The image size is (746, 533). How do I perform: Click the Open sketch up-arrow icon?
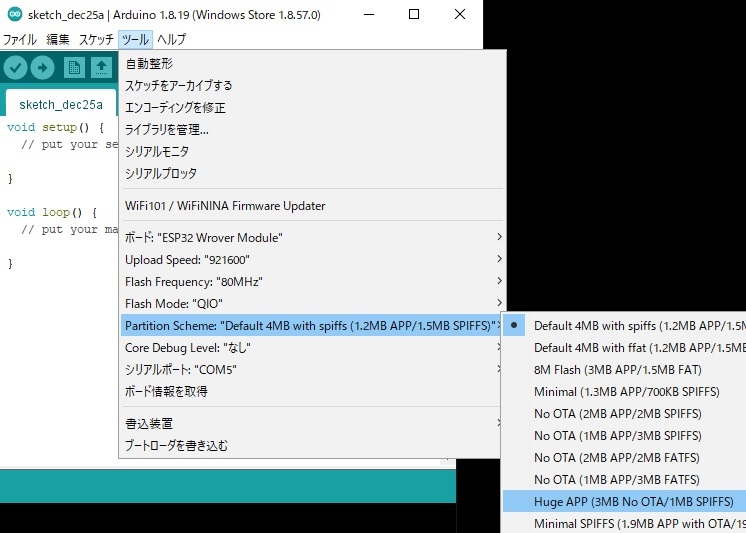click(101, 68)
